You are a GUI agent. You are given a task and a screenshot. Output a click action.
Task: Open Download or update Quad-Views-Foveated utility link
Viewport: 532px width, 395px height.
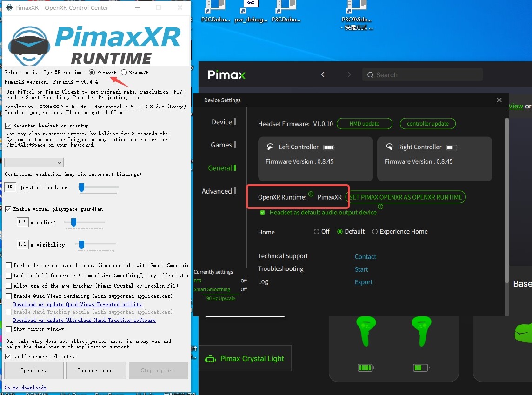(x=78, y=304)
